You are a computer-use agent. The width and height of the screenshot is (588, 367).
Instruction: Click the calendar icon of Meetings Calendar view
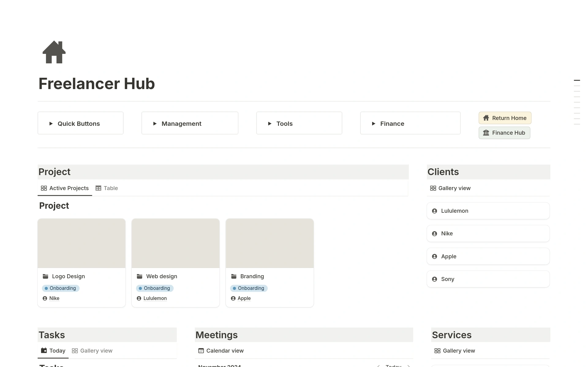tap(201, 351)
